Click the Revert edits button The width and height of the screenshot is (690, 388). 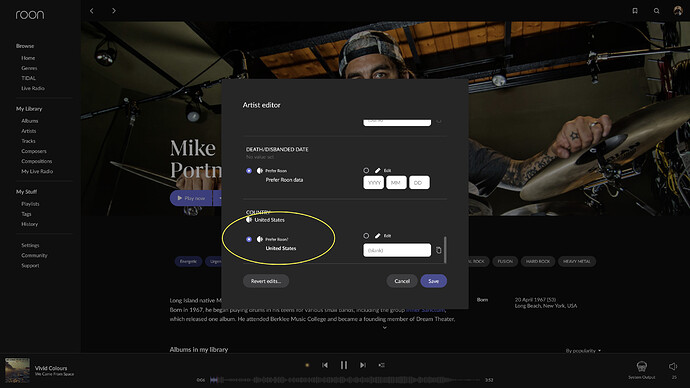coord(266,281)
